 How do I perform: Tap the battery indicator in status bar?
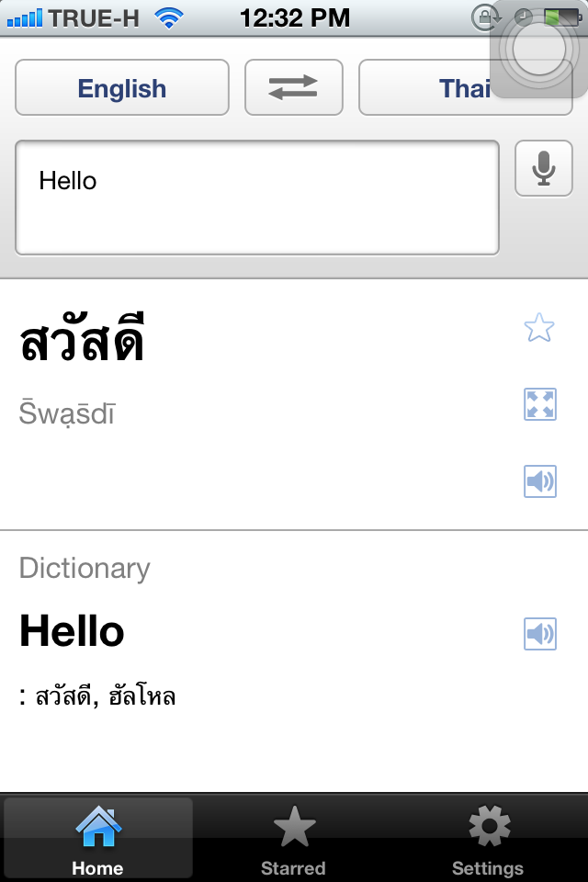click(x=562, y=18)
